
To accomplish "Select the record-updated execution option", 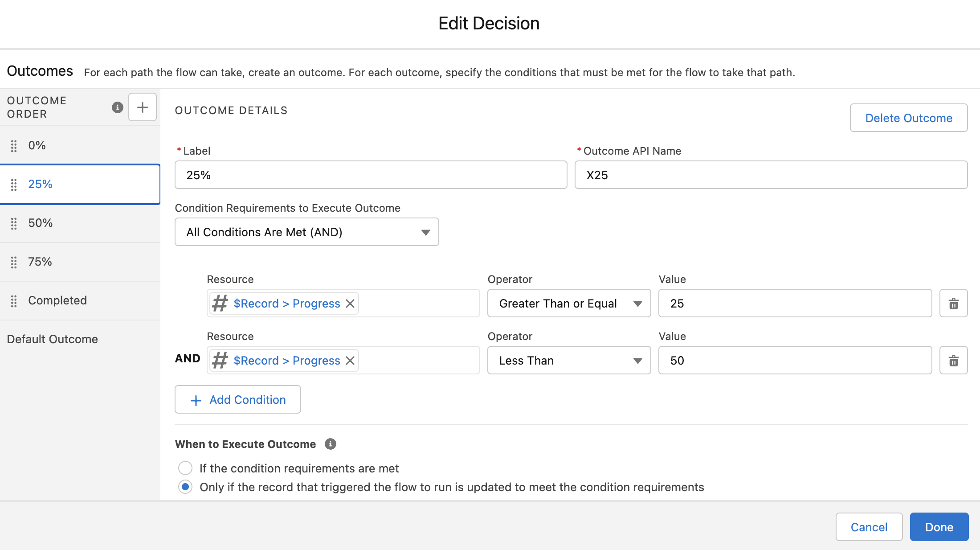I will [185, 487].
